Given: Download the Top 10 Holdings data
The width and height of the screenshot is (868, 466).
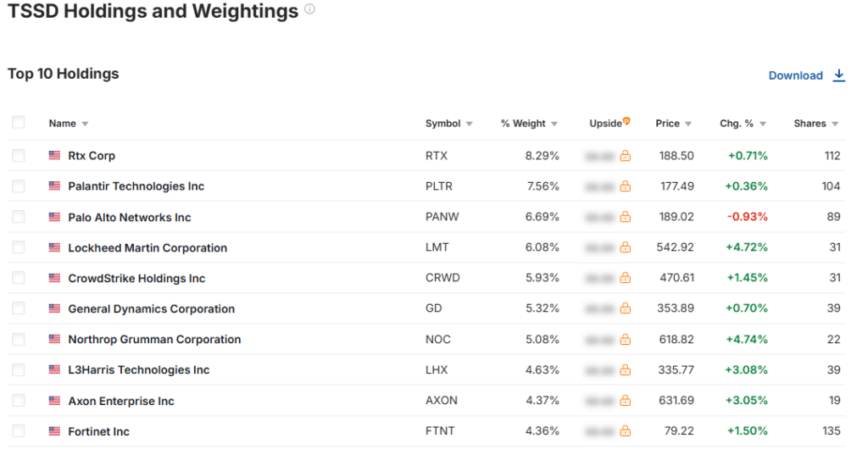Looking at the screenshot, I should coord(796,75).
